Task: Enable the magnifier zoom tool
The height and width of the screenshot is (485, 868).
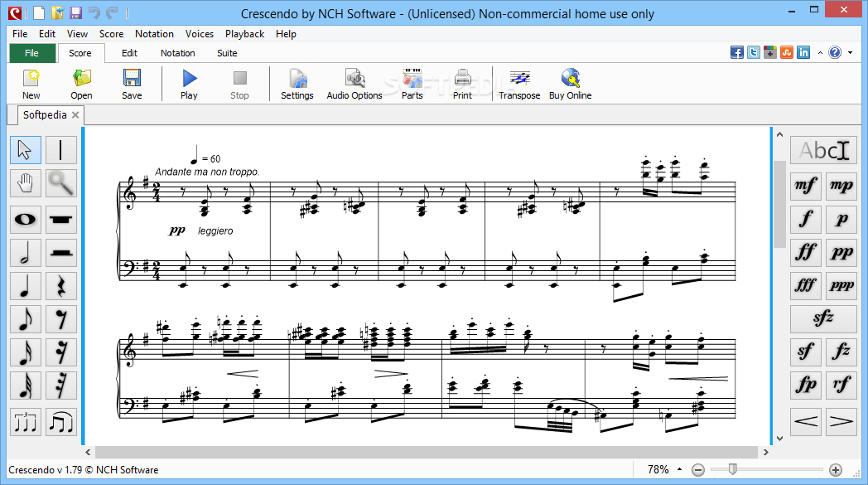Action: (x=61, y=183)
